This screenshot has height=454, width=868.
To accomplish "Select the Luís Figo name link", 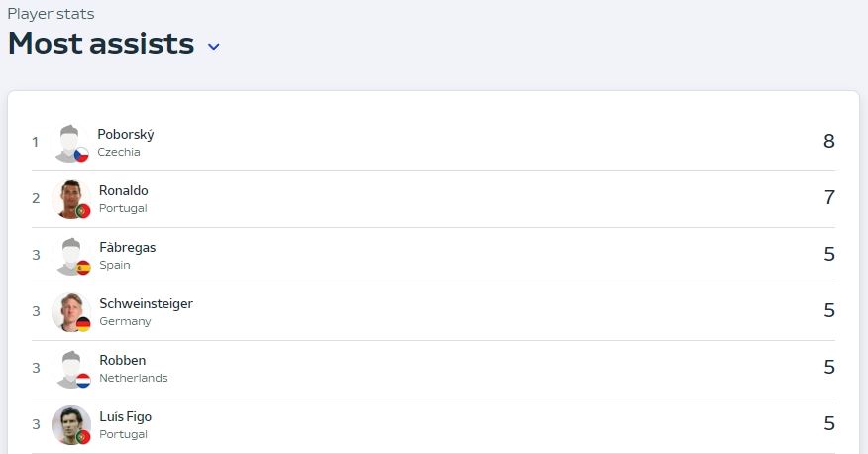I will 125,417.
